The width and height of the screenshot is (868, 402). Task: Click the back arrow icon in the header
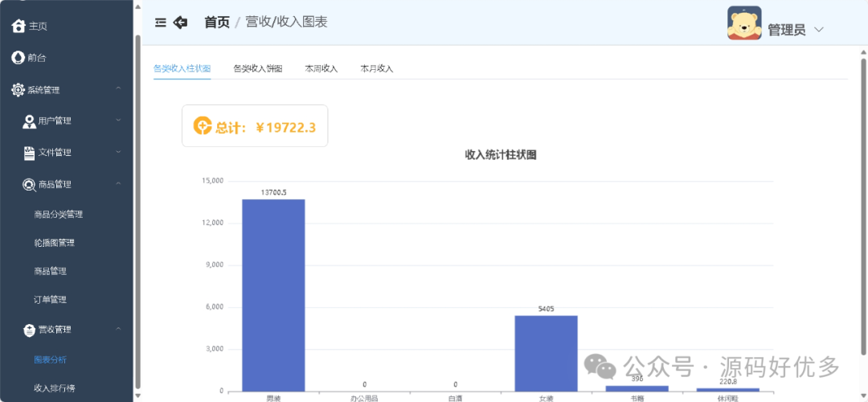181,23
